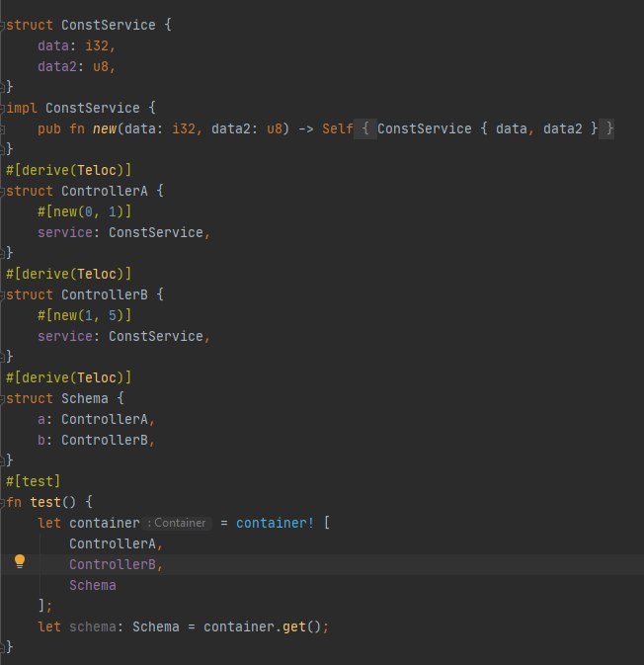Click the italic new function name

point(105,128)
